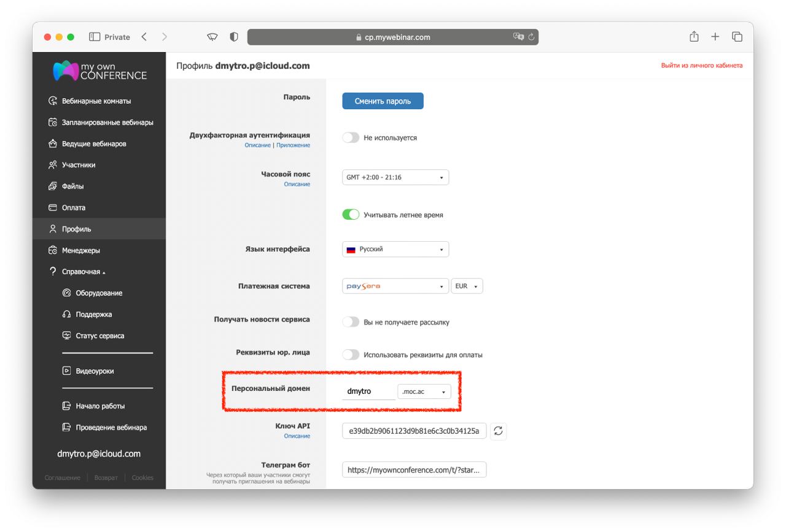
Task: Click the Safari extension icon left of shield
Action: pyautogui.click(x=212, y=37)
